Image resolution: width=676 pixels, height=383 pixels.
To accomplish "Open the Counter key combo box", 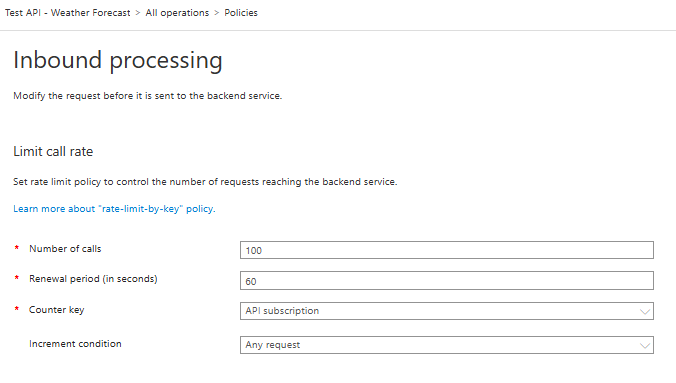I will click(447, 311).
